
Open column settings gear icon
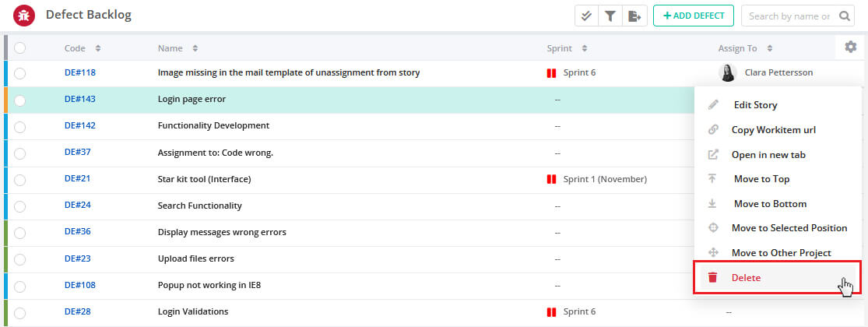pyautogui.click(x=850, y=47)
